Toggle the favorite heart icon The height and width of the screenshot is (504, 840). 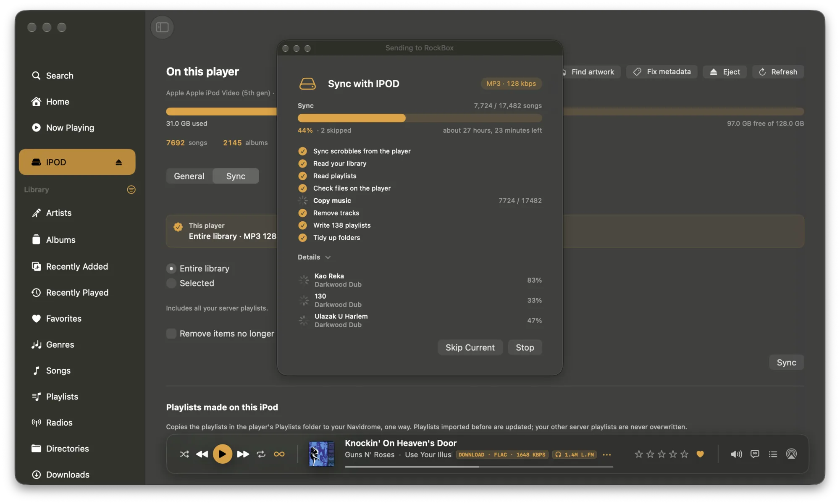(x=700, y=454)
